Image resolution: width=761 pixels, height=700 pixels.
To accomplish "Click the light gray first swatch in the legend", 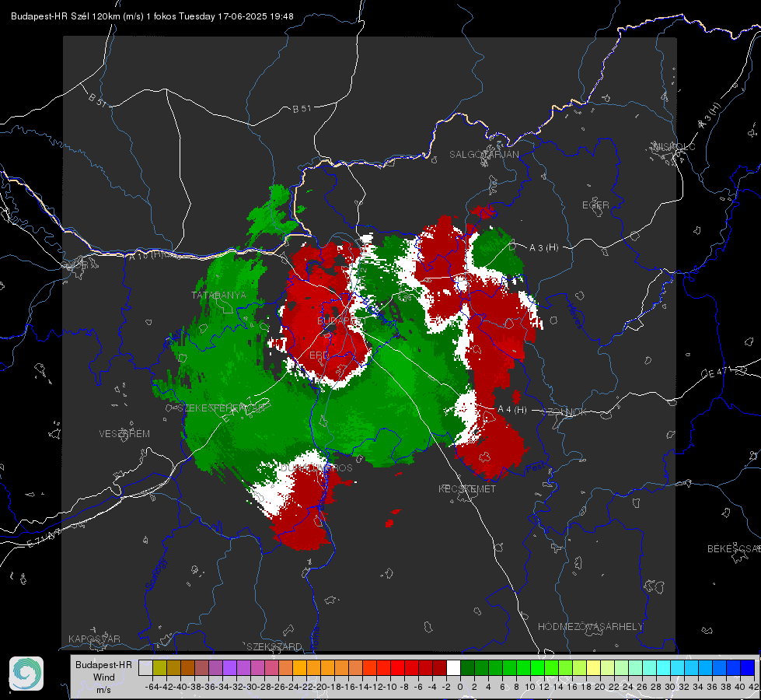I will [145, 667].
